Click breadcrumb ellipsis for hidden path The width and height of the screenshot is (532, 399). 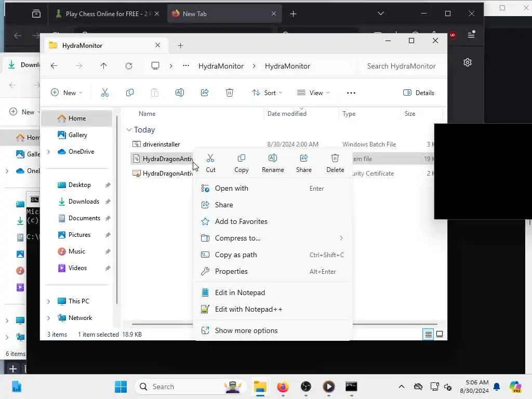click(x=186, y=66)
